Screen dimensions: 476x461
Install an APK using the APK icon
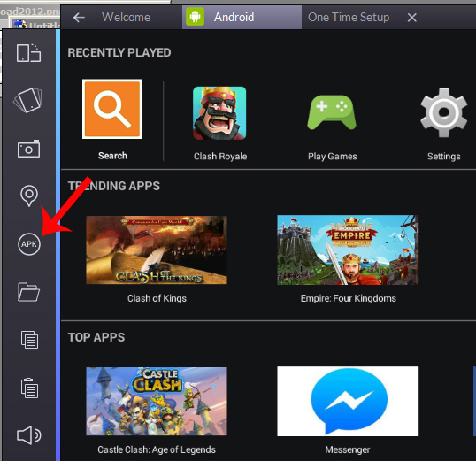pos(29,244)
